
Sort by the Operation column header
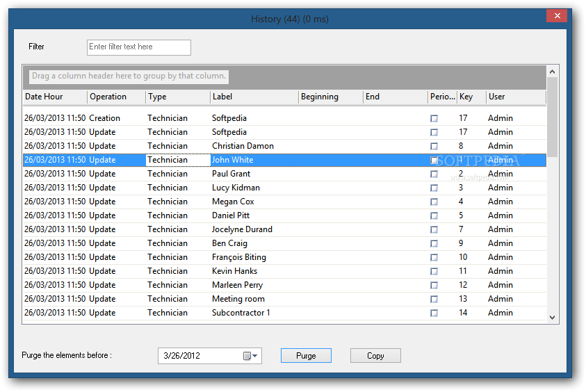(x=117, y=97)
